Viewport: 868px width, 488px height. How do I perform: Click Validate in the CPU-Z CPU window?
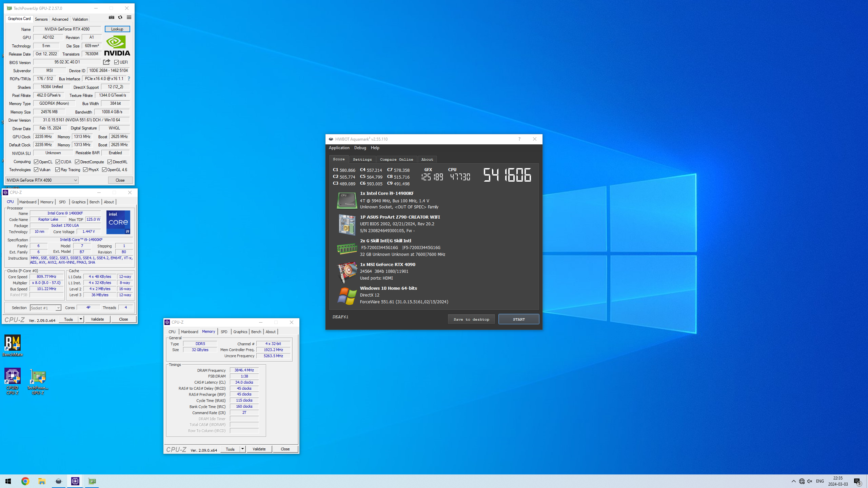coord(97,319)
